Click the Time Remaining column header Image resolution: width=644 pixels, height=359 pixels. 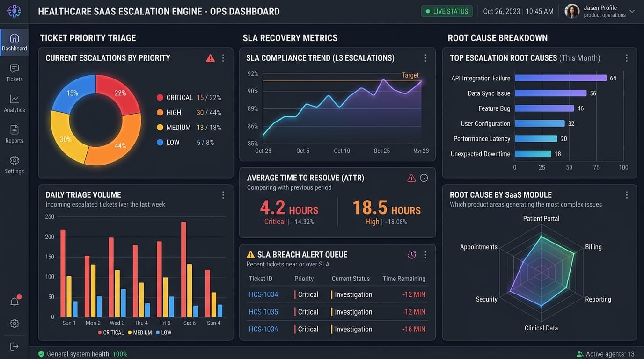404,279
